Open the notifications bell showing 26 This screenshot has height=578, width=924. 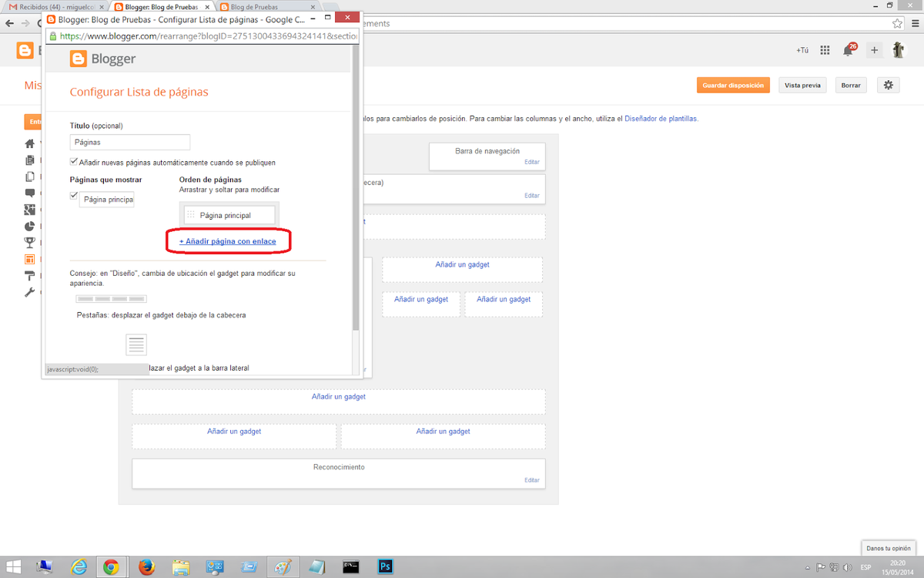[849, 51]
